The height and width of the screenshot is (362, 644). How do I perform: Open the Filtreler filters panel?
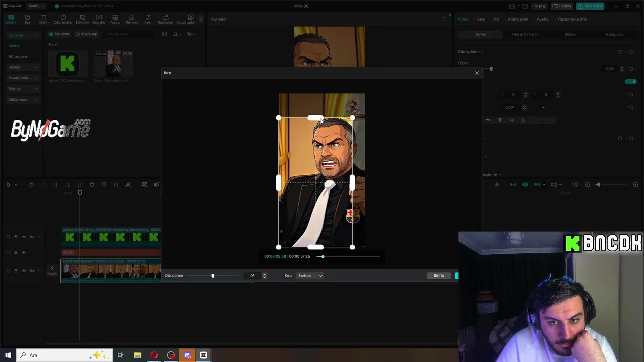pos(132,19)
